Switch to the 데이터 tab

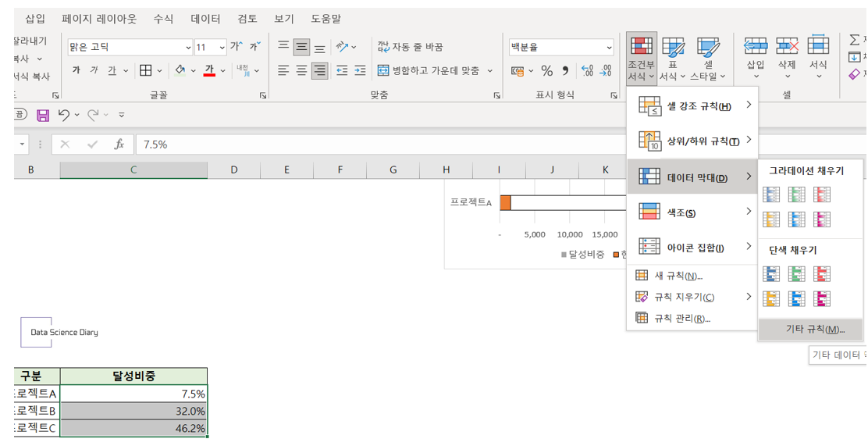[206, 19]
